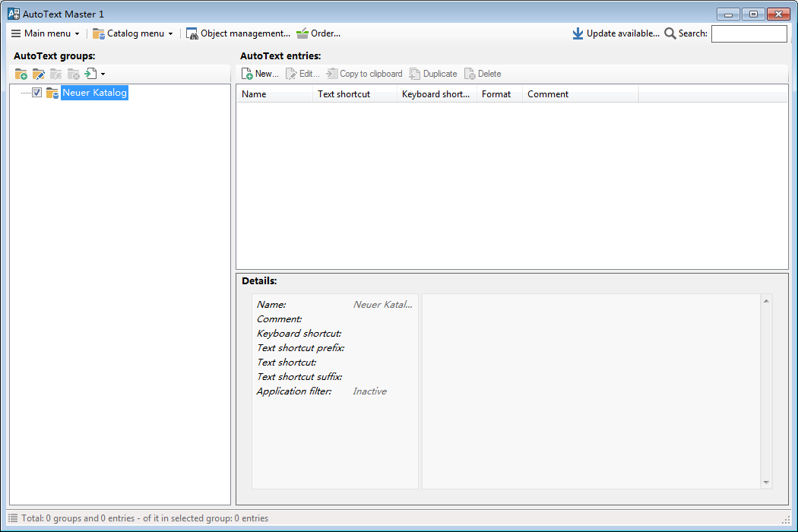Sort by Text shortcut column
This screenshot has width=798, height=532.
pyautogui.click(x=355, y=94)
